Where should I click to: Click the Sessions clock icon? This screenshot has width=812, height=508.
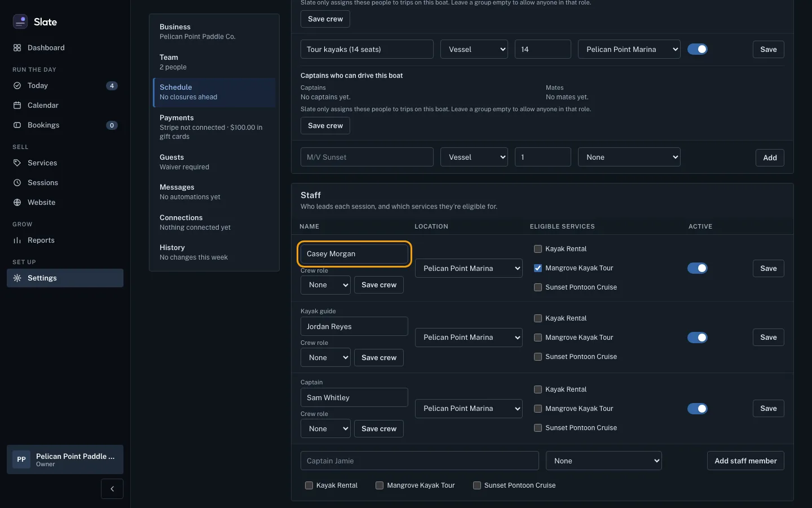click(17, 183)
